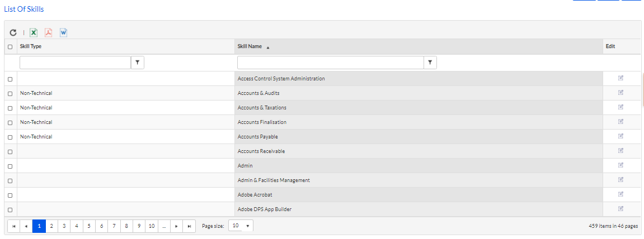Viewport: 644px width, 239px height.
Task: Show more pages with the ellipsis button
Action: click(164, 226)
